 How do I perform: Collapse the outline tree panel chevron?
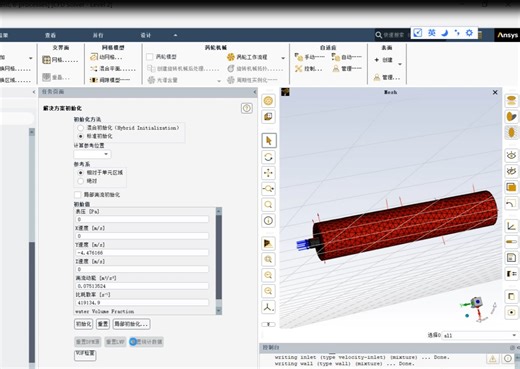tap(34, 92)
